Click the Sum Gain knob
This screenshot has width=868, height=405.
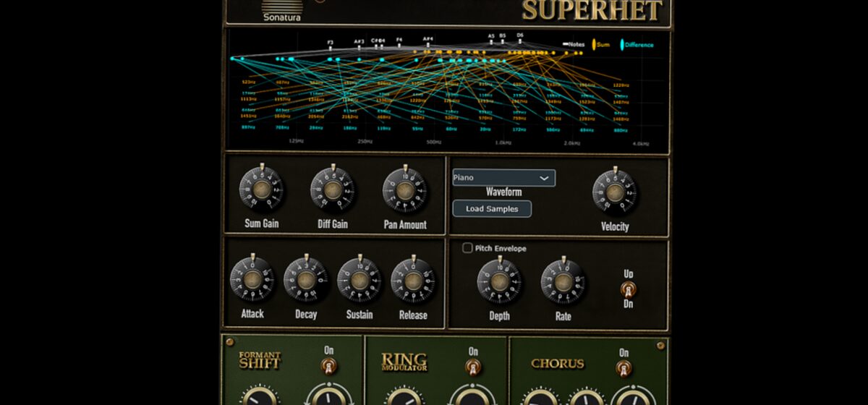pyautogui.click(x=261, y=189)
